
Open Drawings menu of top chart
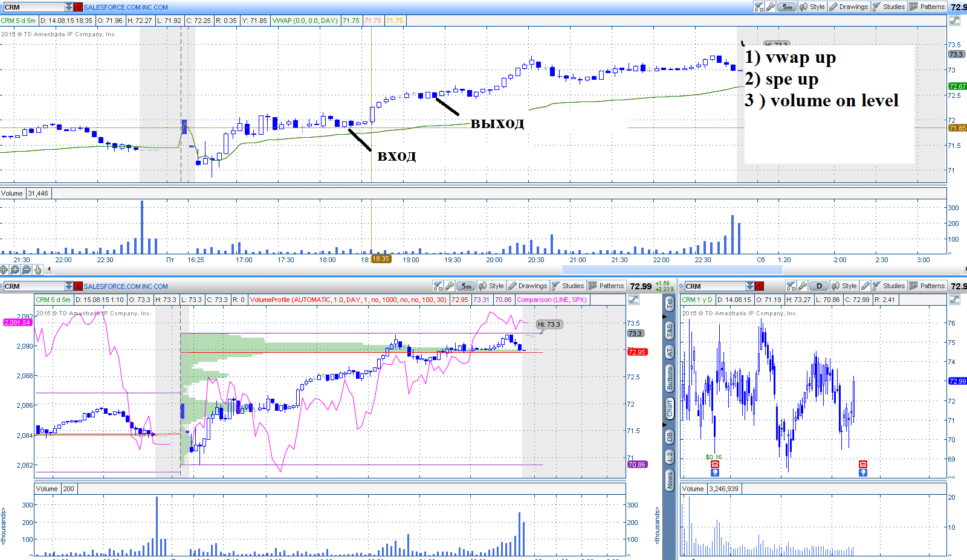pos(849,7)
